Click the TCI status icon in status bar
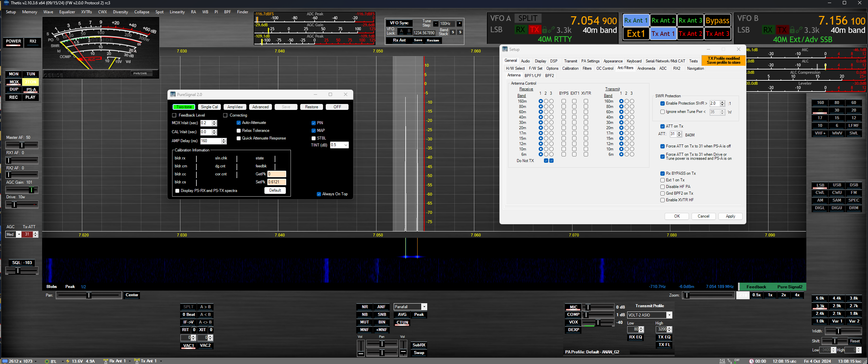 pos(729,361)
